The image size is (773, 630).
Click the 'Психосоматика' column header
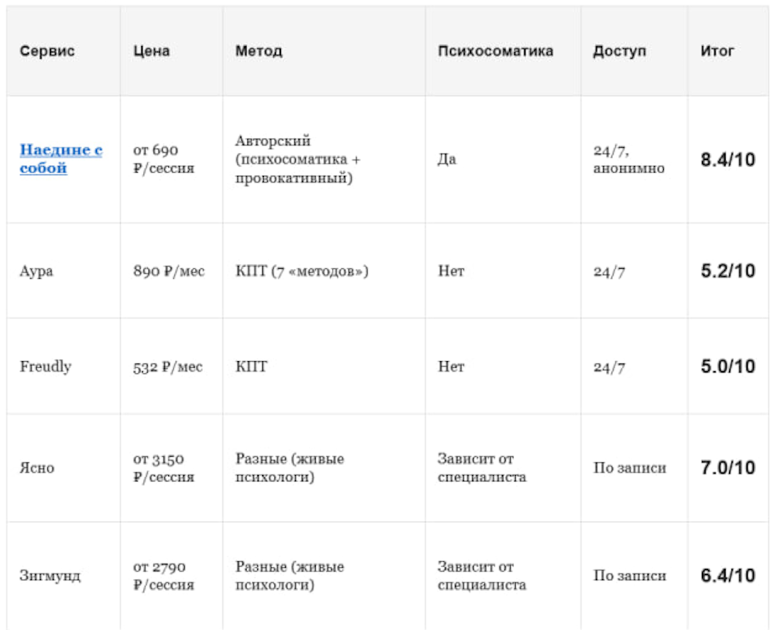[495, 51]
